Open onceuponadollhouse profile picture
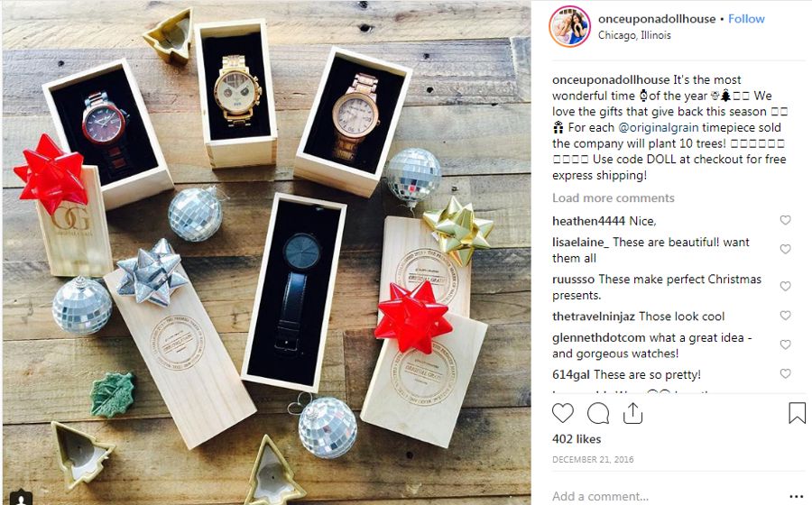Viewport: 812px width, 505px height. [569, 27]
